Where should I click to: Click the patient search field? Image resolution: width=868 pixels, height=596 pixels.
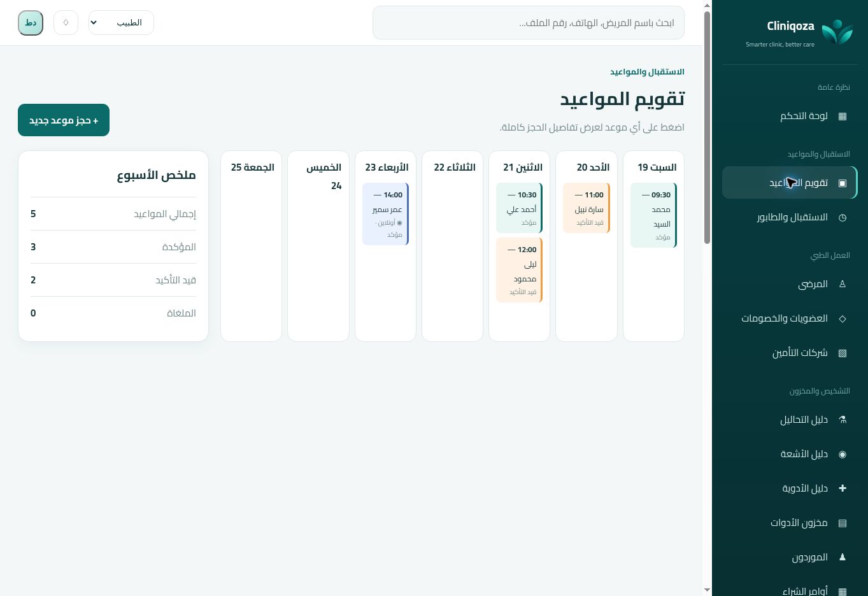[529, 23]
